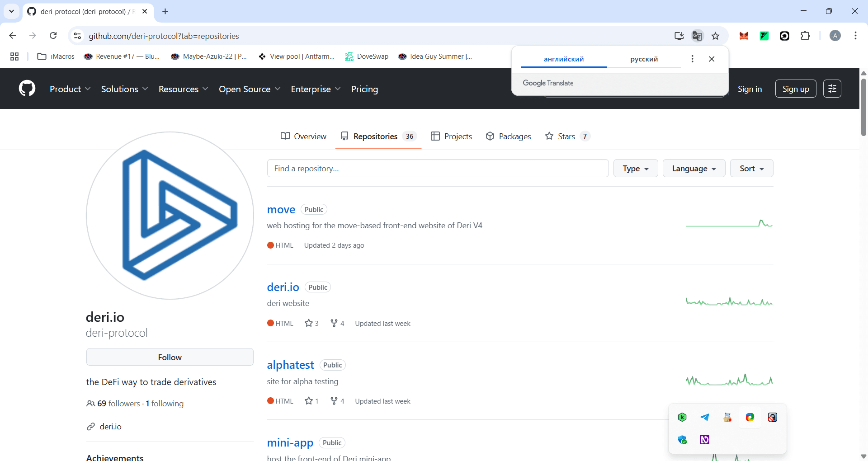Screen dimensions: 868x461
Task: Open the bookmarks apps grid icon
Action: click(14, 56)
